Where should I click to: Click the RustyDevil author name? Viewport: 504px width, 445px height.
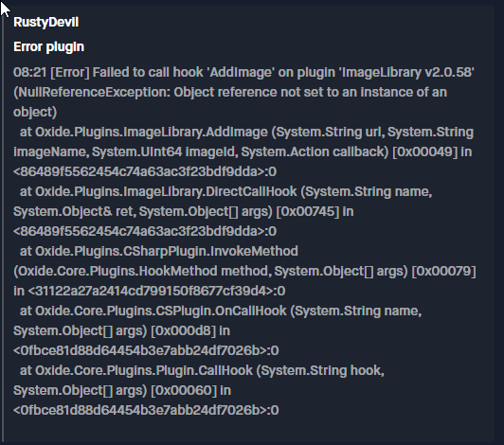pos(46,22)
